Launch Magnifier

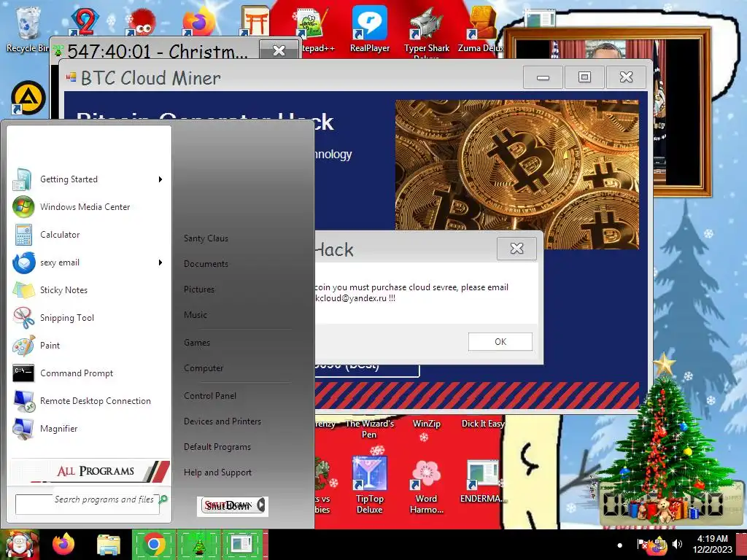(88, 429)
